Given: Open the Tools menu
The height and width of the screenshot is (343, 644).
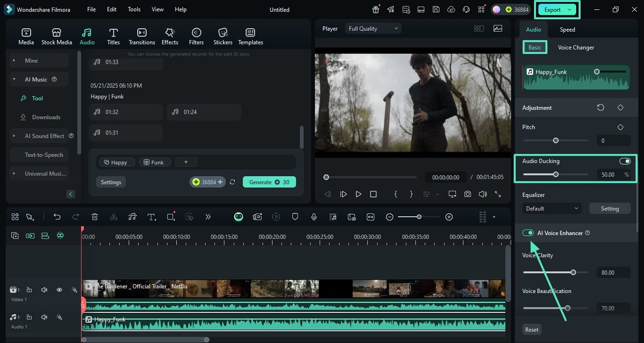Looking at the screenshot, I should coord(134,9).
